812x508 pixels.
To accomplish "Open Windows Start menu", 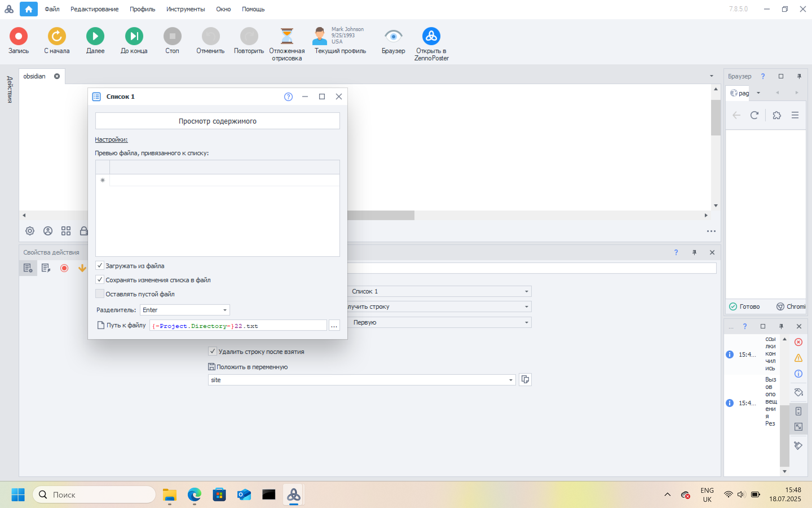I will [18, 494].
